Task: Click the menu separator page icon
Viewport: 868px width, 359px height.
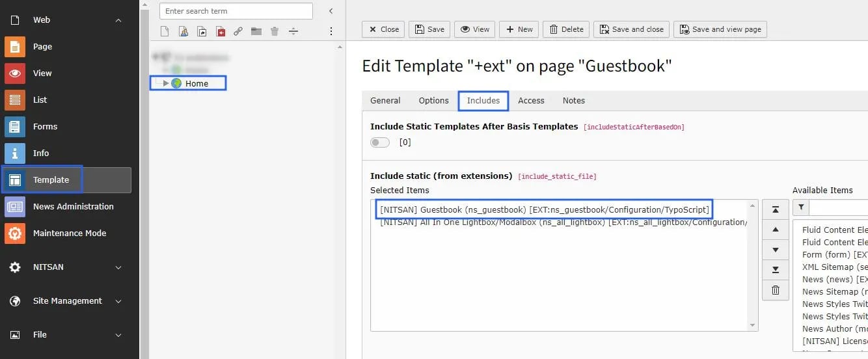Action: tap(293, 31)
